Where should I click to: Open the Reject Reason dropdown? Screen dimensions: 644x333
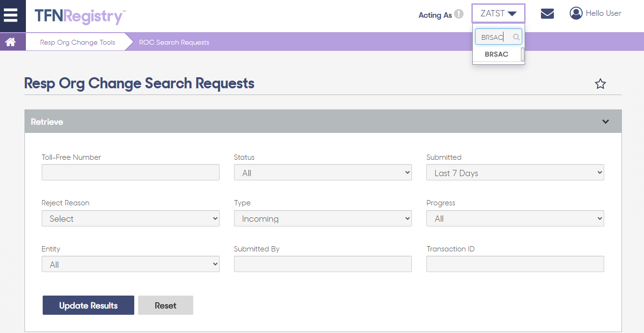130,218
